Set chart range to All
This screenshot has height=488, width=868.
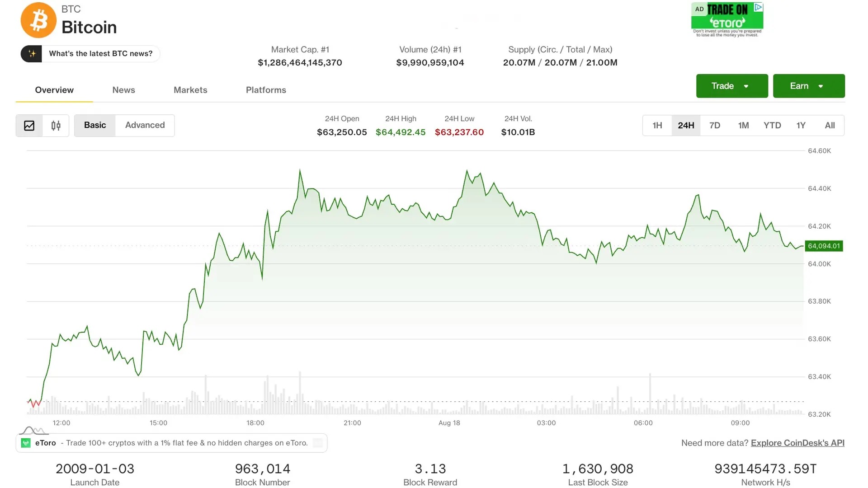[x=830, y=125]
